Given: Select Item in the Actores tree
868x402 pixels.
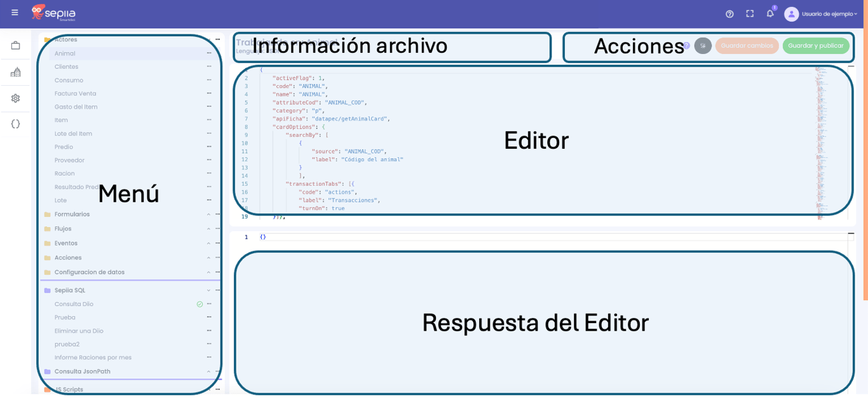Looking at the screenshot, I should pyautogui.click(x=61, y=120).
